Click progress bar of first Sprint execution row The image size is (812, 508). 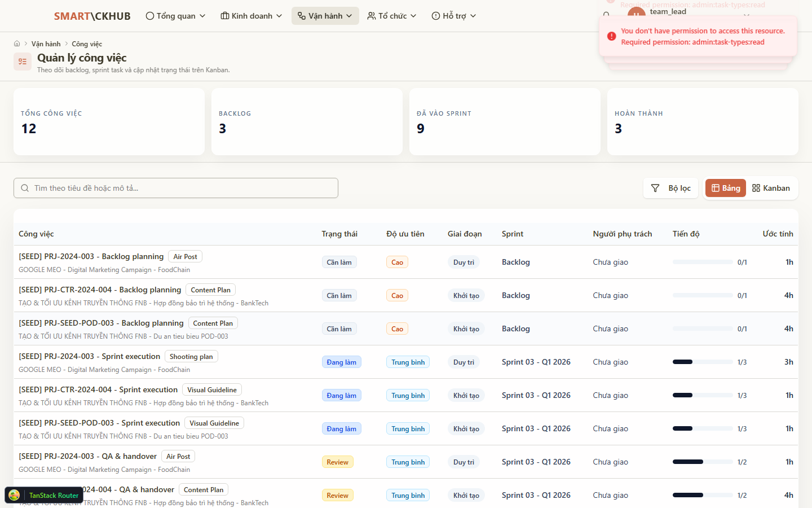(x=702, y=362)
